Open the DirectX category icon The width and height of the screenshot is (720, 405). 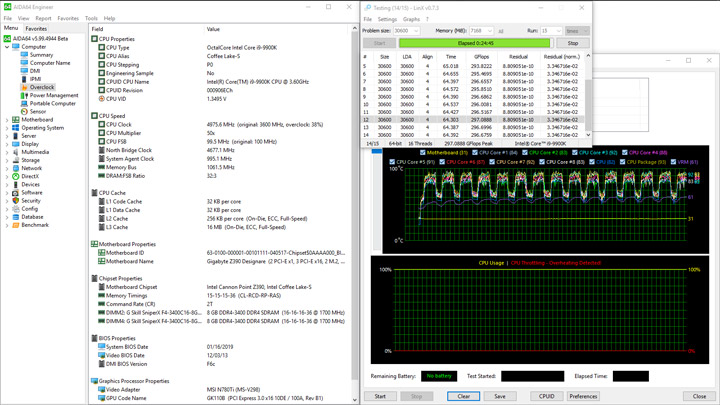click(x=16, y=176)
